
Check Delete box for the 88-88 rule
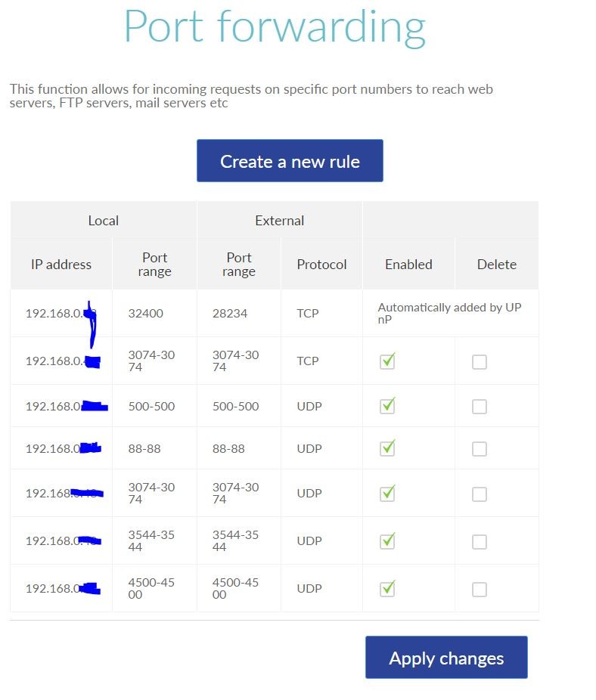[480, 449]
